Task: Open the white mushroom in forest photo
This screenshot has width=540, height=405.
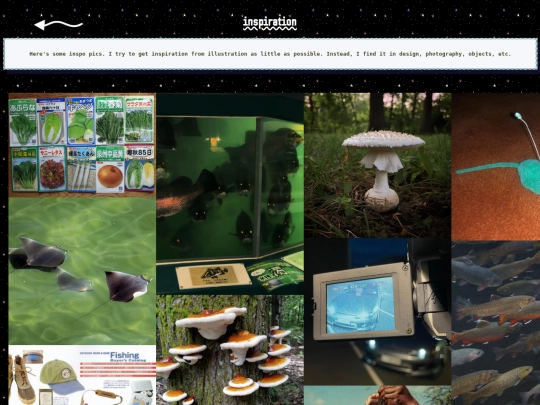Action: point(377,165)
